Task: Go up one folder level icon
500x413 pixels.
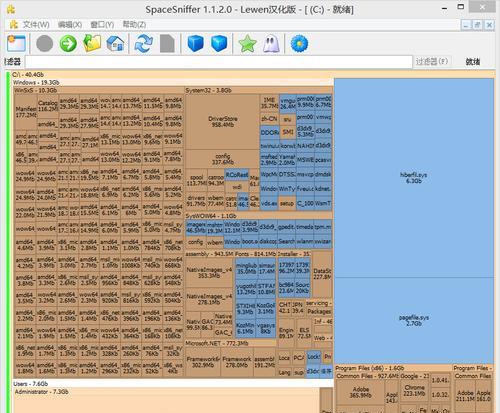Action: click(92, 44)
